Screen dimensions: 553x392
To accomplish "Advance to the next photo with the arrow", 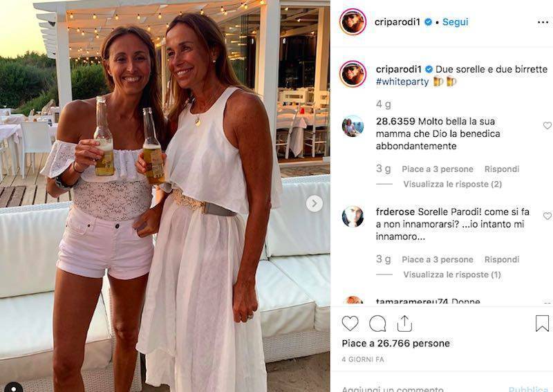I will tap(315, 203).
